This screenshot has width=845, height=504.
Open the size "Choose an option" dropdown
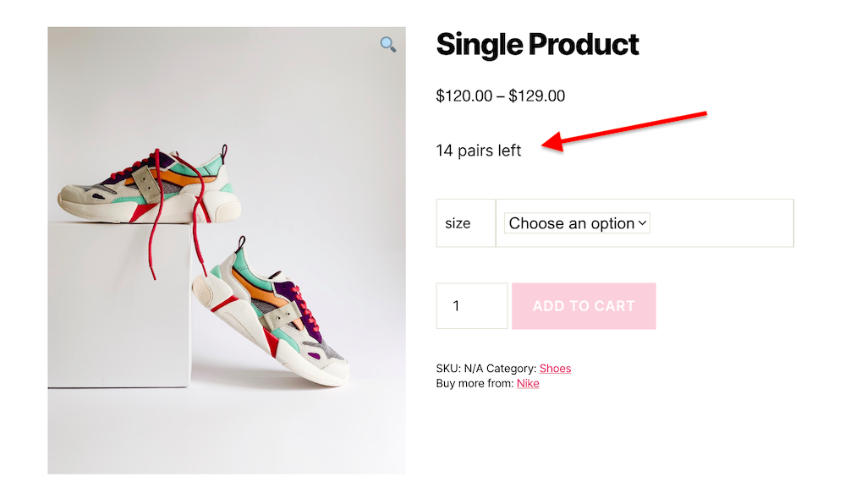point(577,223)
